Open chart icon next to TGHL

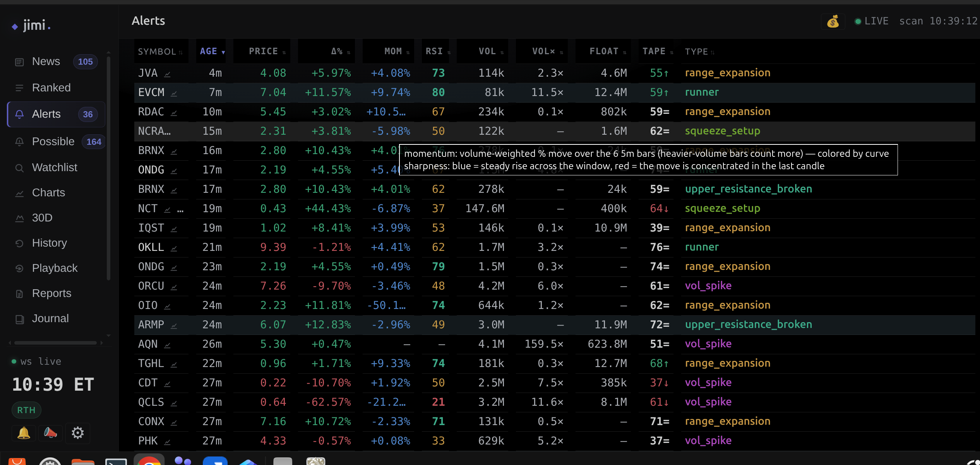click(174, 364)
